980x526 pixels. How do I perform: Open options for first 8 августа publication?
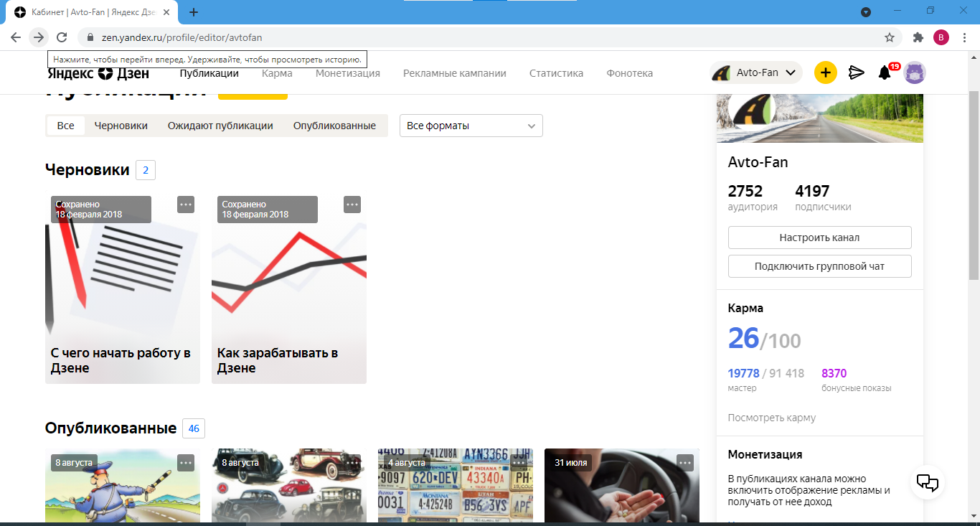click(x=186, y=463)
